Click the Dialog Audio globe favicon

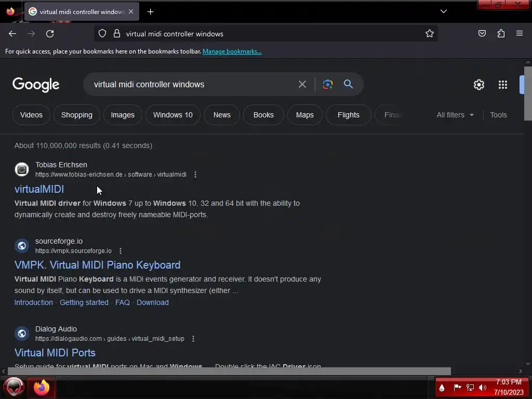[22, 334]
